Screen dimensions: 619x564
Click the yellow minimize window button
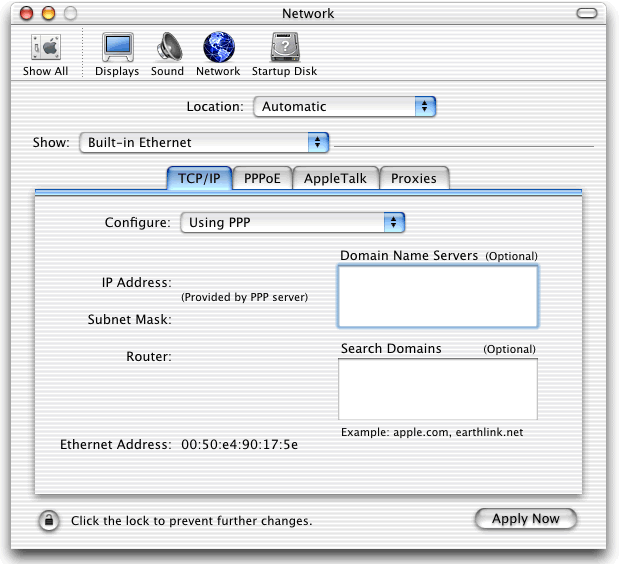[x=49, y=13]
